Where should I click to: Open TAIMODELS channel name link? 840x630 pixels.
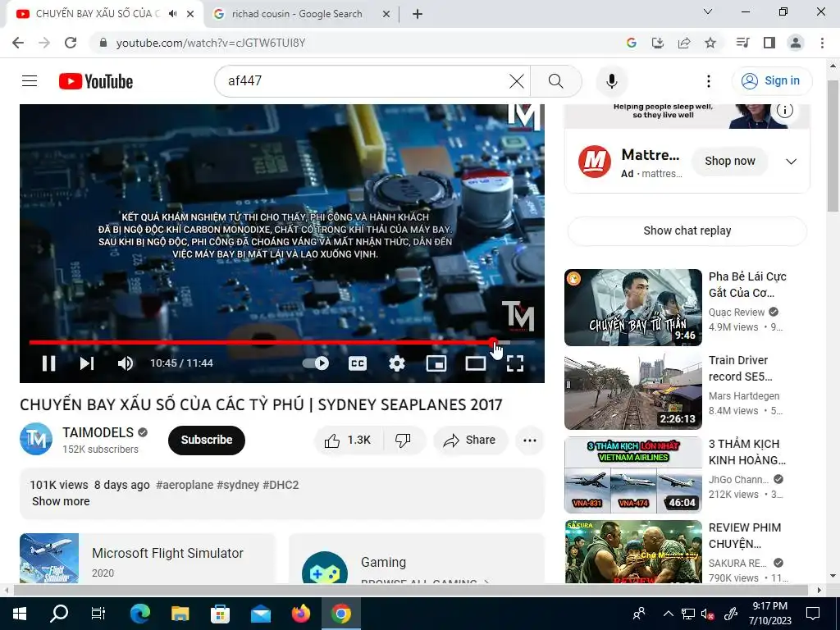click(98, 432)
